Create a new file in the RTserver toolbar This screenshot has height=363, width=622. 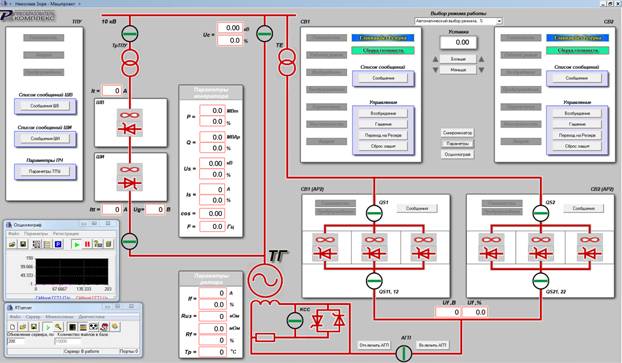12,327
